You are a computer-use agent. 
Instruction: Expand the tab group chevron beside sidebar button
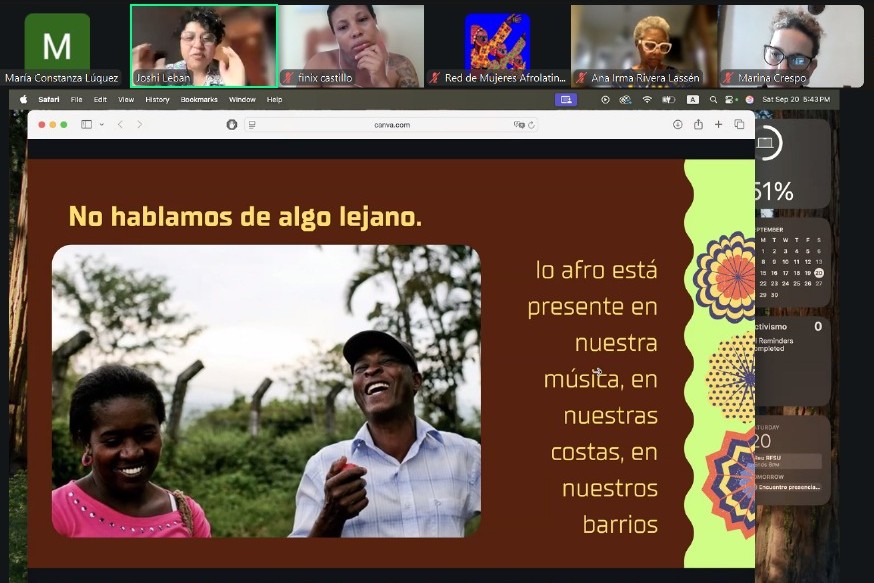point(102,124)
